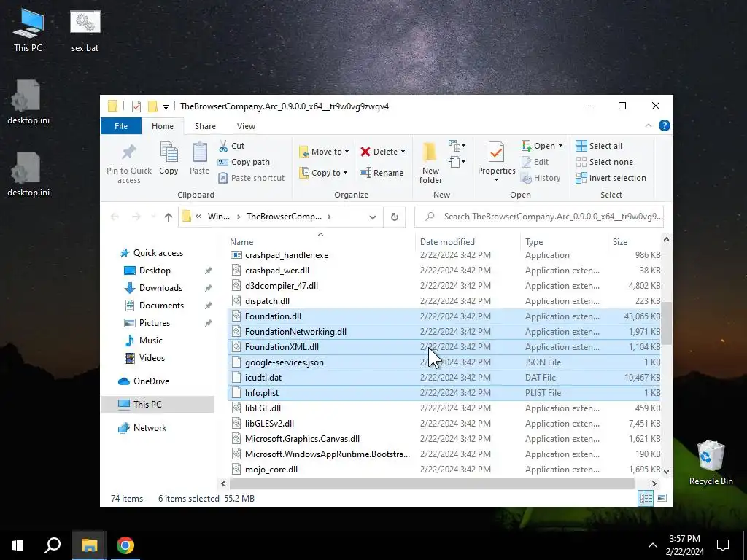Switch to the Share ribbon tab

pyautogui.click(x=205, y=126)
